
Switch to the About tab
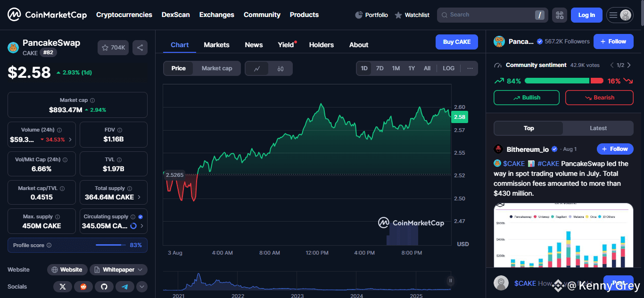tap(359, 45)
